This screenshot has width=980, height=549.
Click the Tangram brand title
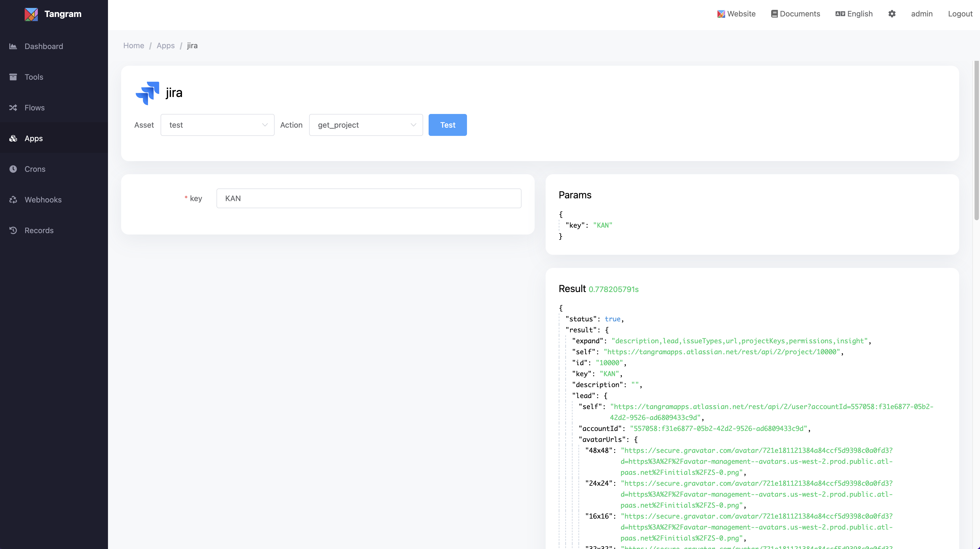click(63, 14)
